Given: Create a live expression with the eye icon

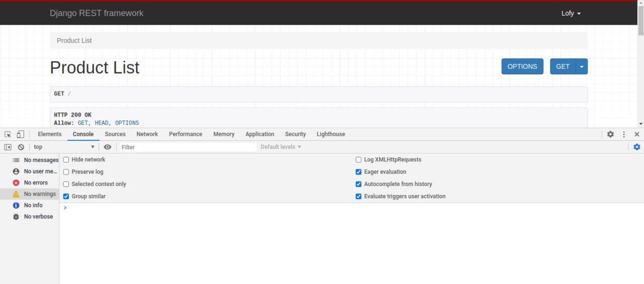Looking at the screenshot, I should point(108,147).
